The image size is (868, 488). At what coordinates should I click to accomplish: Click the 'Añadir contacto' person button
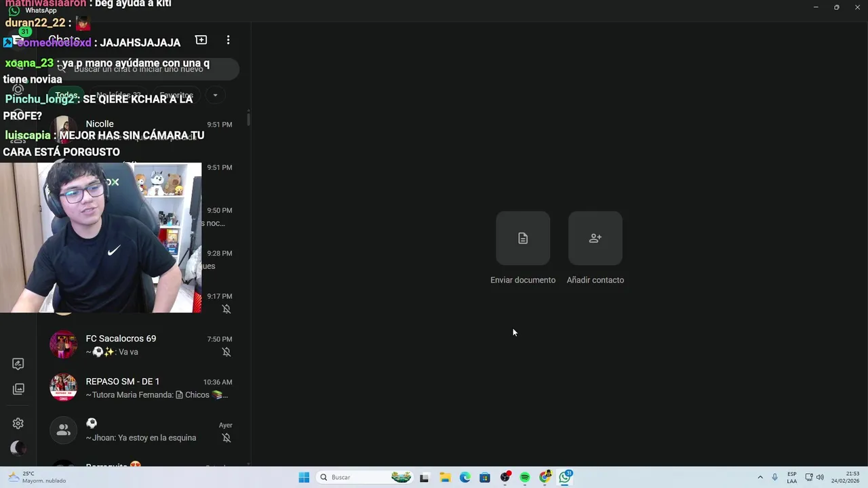coord(595,238)
